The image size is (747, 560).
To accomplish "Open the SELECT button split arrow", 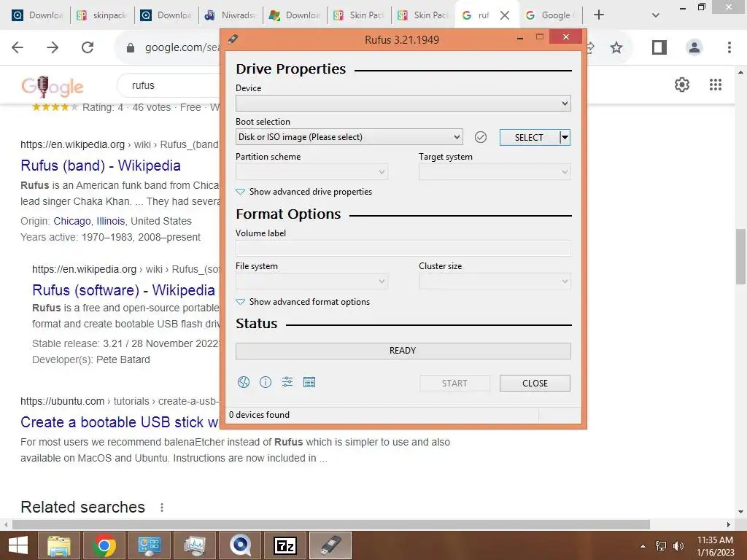I will pyautogui.click(x=565, y=138).
